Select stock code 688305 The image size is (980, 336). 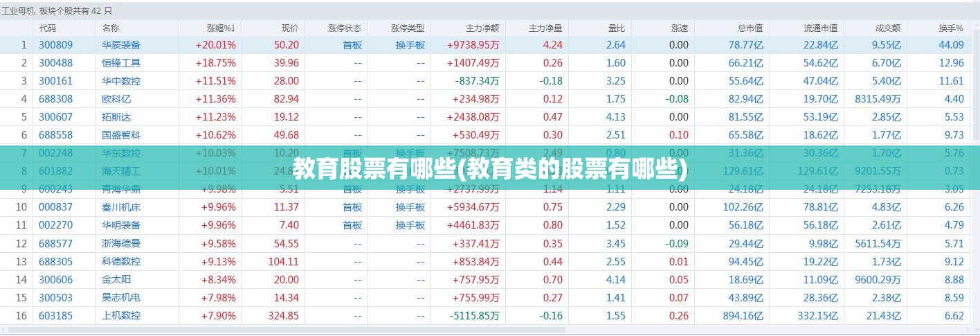click(x=55, y=261)
